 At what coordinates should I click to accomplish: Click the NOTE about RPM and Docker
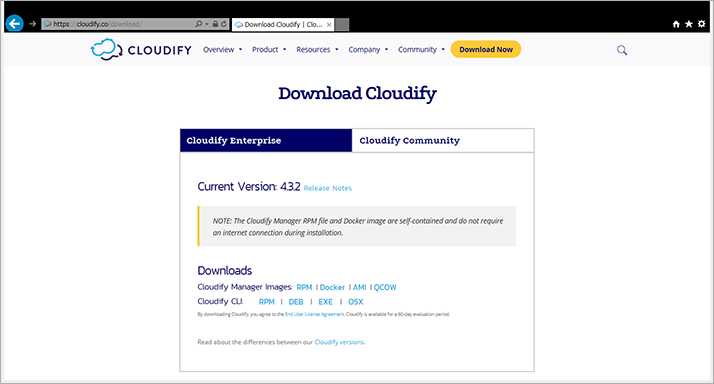[357, 226]
